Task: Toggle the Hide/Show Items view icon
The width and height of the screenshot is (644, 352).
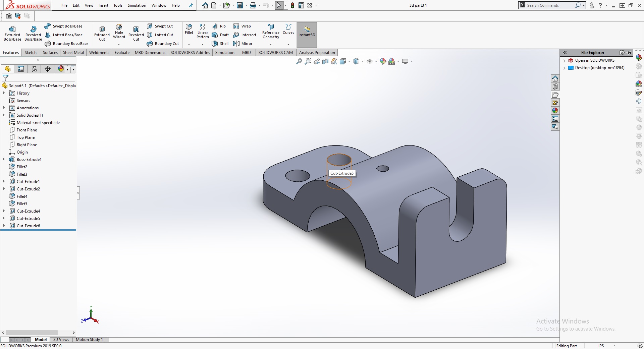Action: pyautogui.click(x=370, y=61)
